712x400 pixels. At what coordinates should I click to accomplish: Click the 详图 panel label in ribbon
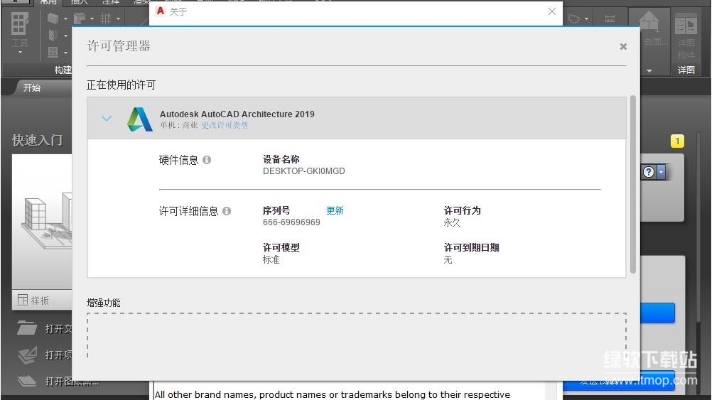686,70
